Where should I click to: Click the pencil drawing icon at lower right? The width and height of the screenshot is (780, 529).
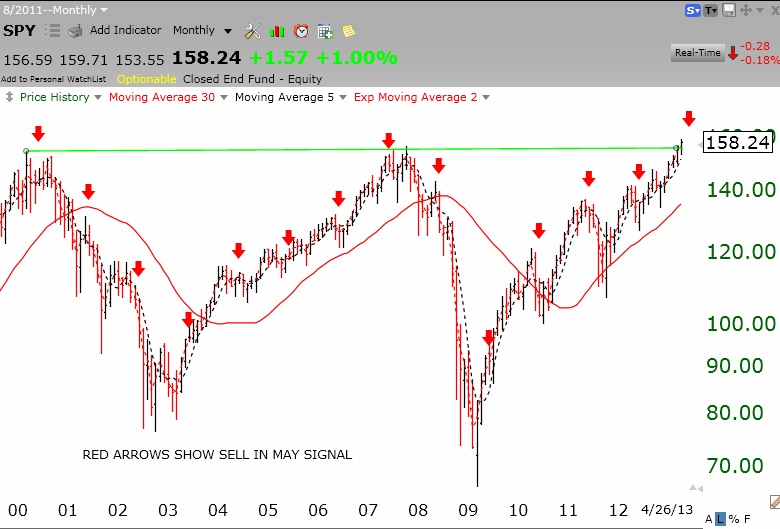[x=775, y=501]
